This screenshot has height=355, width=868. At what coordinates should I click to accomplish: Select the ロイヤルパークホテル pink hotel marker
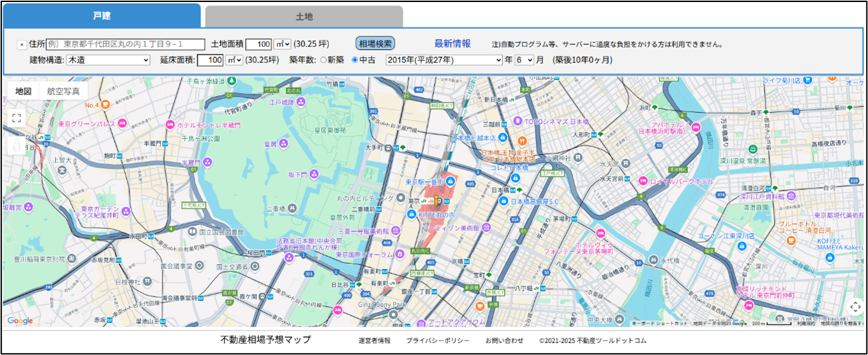point(643,181)
